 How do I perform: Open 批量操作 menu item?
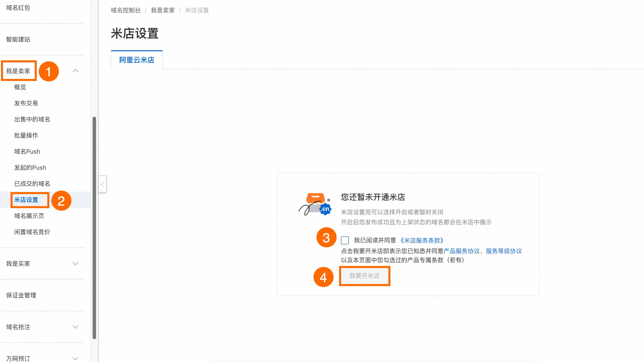click(26, 135)
